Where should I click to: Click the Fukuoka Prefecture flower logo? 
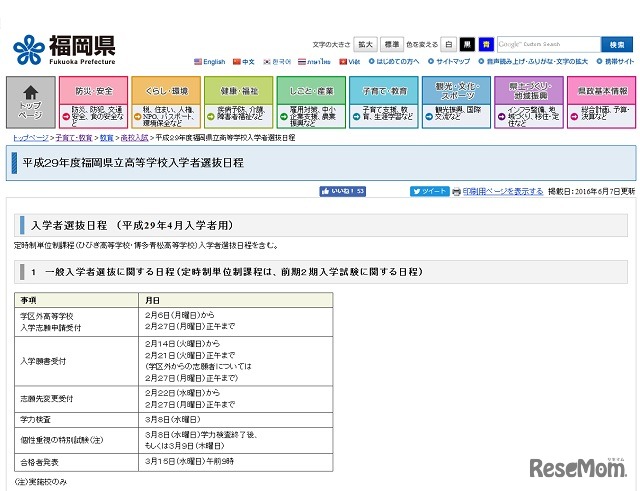click(29, 50)
